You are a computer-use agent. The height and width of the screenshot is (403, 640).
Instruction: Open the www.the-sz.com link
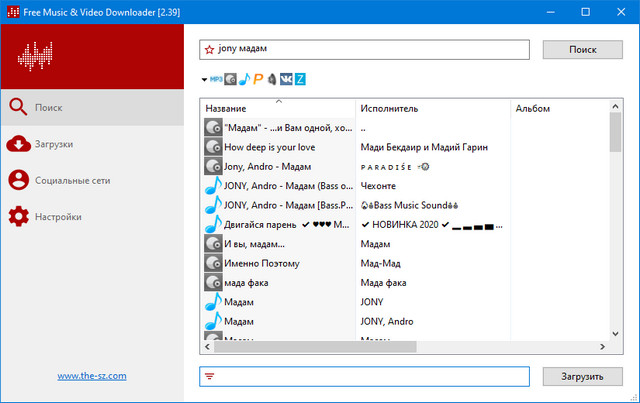pos(91,376)
